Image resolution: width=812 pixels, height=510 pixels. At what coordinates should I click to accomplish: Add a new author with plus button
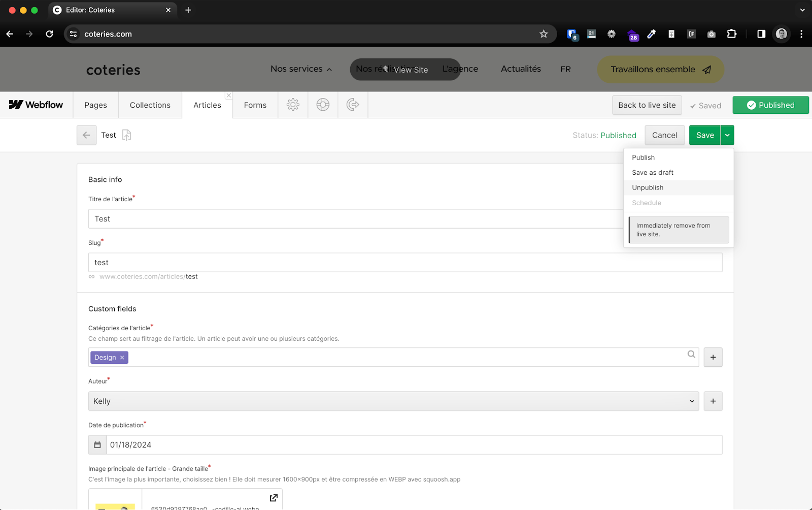pyautogui.click(x=713, y=401)
